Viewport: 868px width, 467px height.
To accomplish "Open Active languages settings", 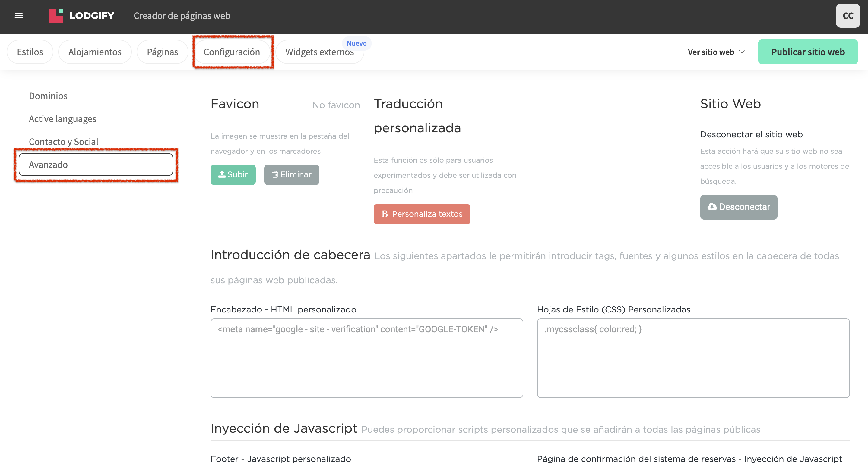I will (x=62, y=118).
